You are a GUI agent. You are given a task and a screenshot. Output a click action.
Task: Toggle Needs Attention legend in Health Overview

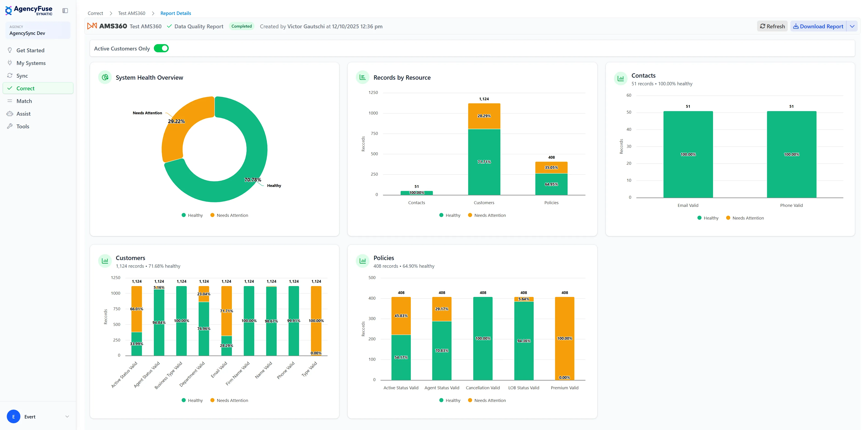[x=229, y=215]
